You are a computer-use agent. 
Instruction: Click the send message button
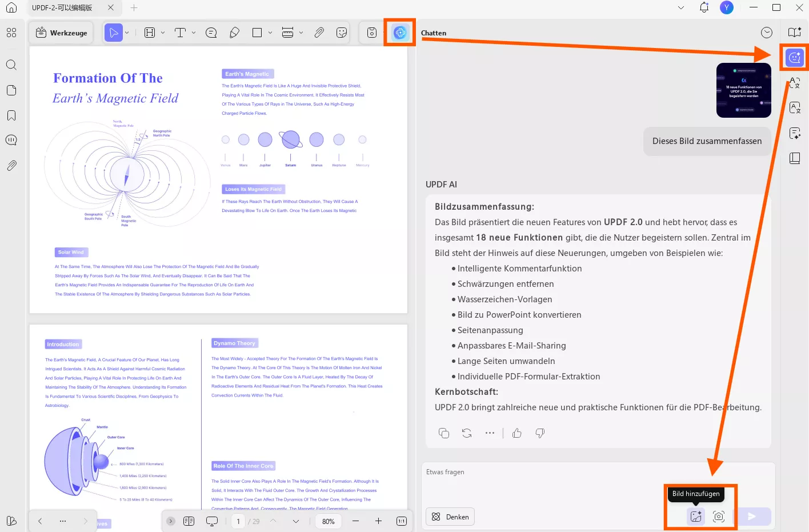coord(752,517)
